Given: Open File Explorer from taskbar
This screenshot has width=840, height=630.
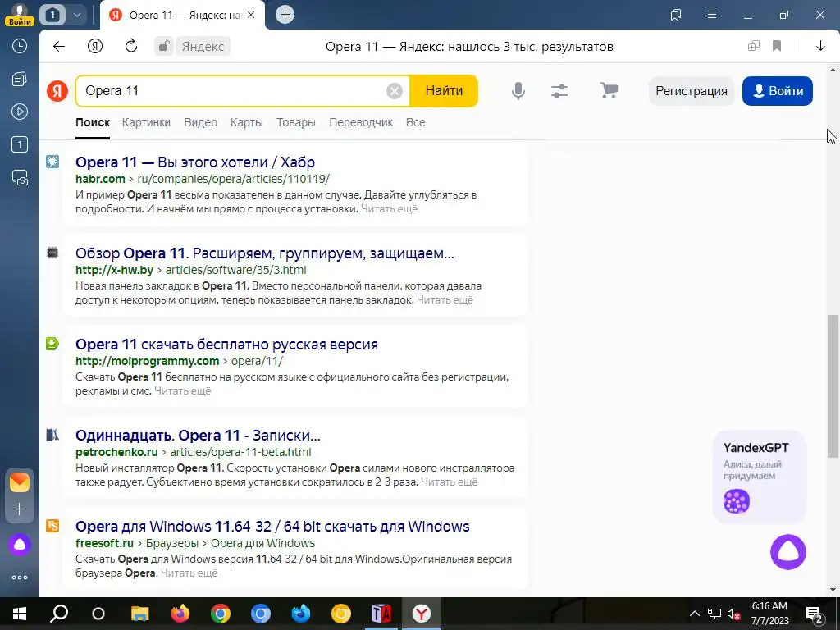Looking at the screenshot, I should coord(139,614).
